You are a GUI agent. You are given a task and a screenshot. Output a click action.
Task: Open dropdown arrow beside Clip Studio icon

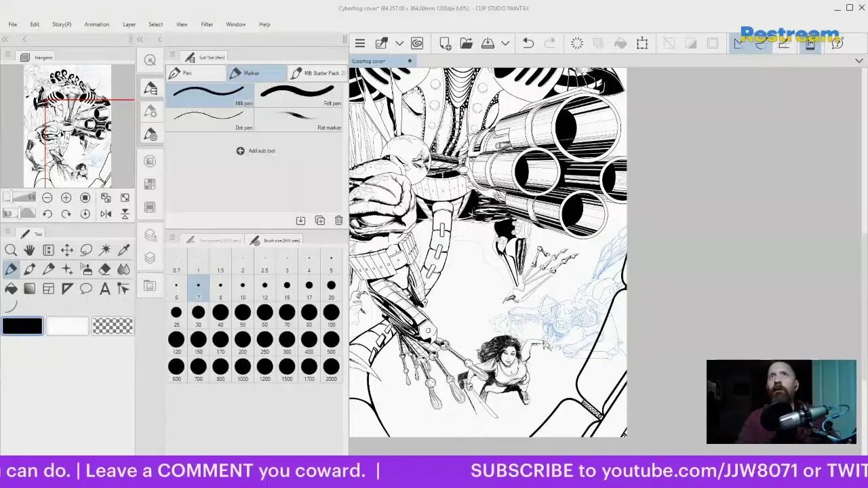[x=399, y=43]
